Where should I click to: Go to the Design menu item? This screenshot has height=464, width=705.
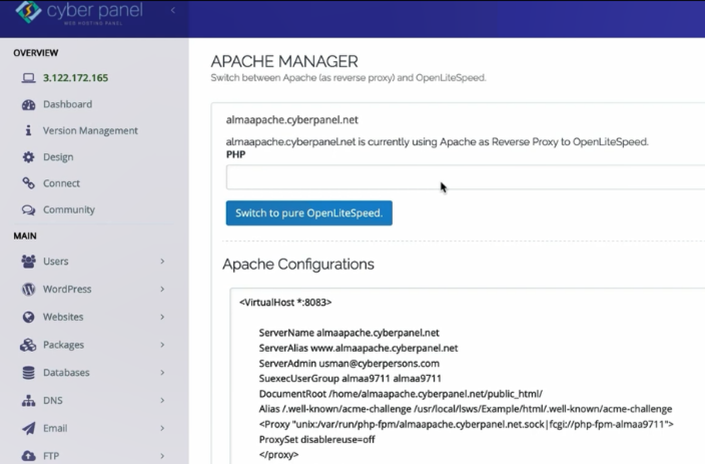[x=58, y=157]
